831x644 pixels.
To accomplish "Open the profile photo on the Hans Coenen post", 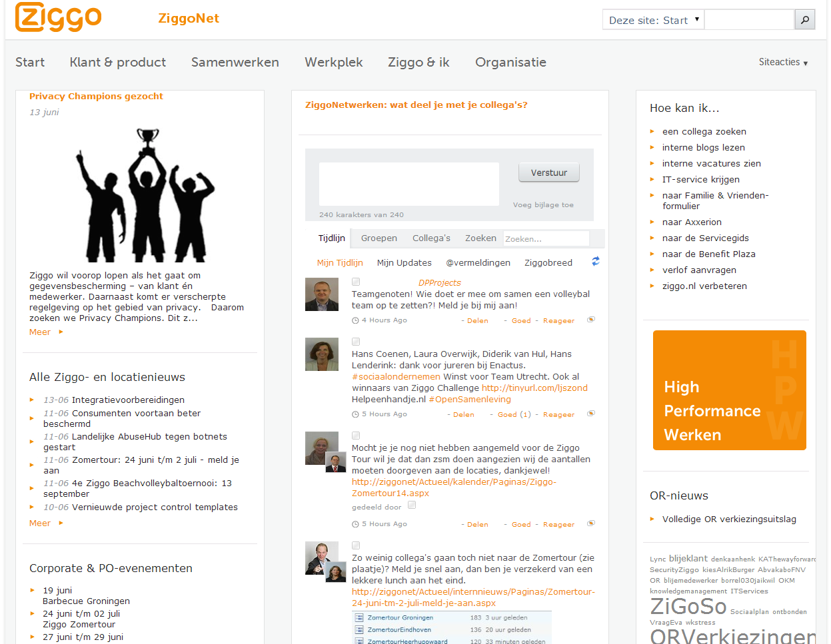I will coord(322,354).
